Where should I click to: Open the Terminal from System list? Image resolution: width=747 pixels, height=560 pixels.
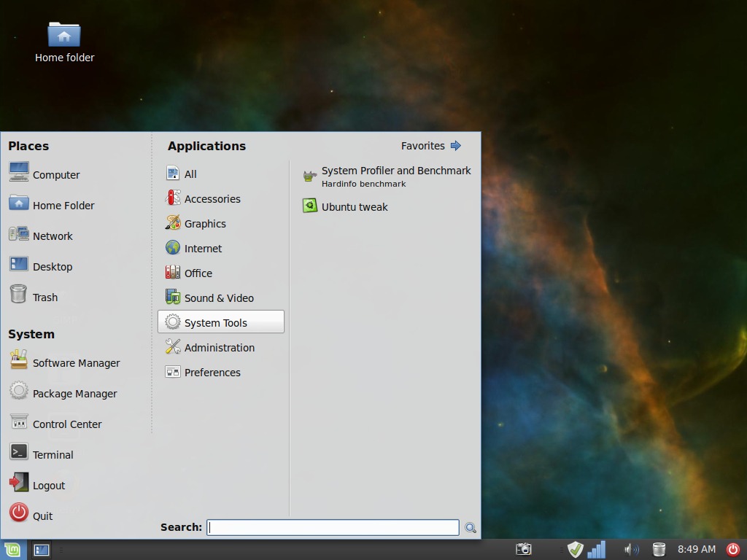pos(53,455)
